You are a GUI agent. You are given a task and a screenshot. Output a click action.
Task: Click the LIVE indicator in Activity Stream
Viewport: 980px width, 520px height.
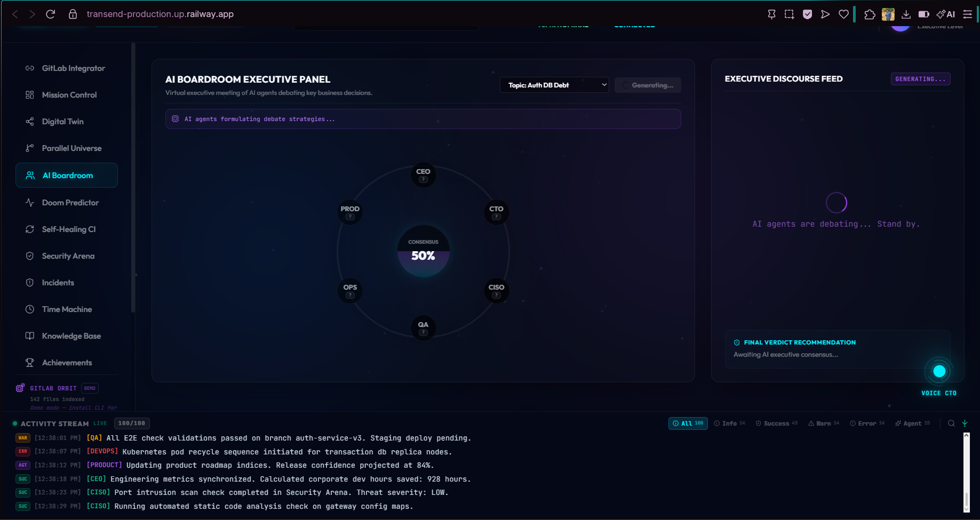[x=100, y=423]
